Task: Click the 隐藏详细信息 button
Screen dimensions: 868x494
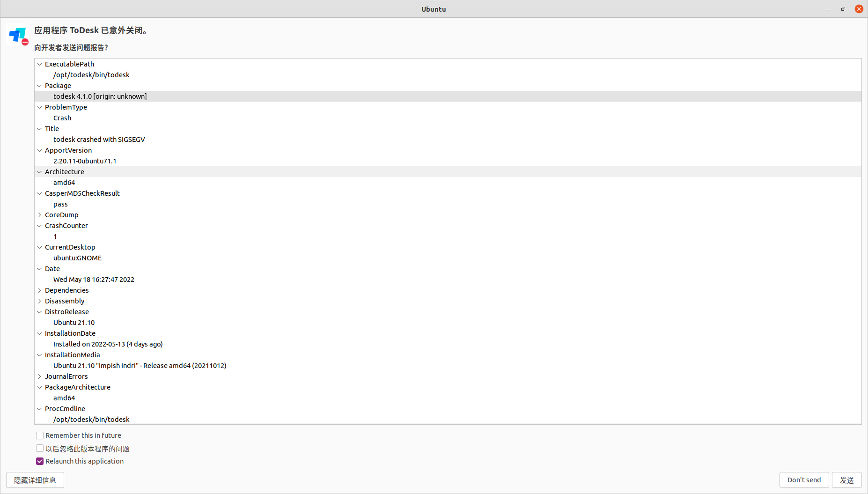Action: (x=35, y=480)
